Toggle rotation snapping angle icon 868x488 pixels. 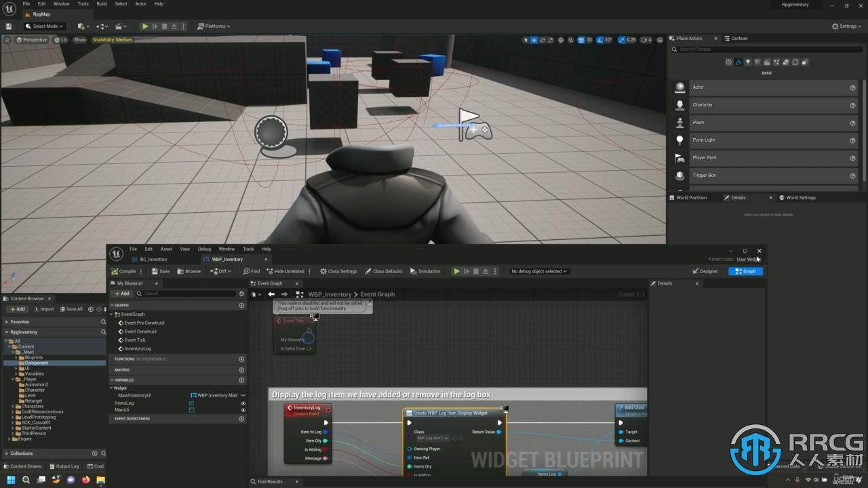click(x=599, y=40)
